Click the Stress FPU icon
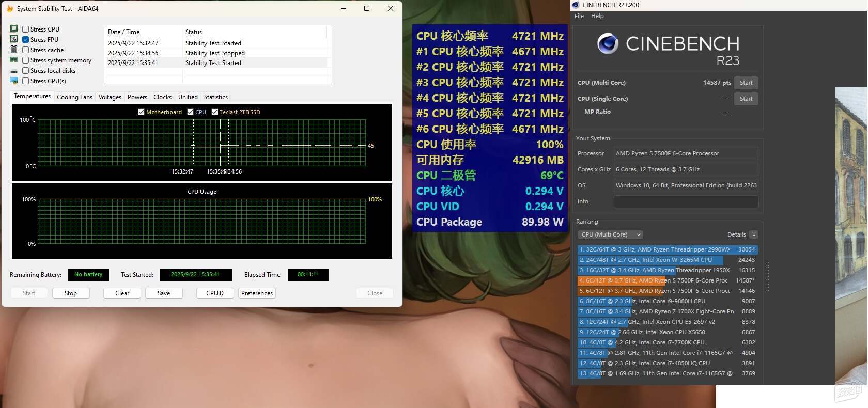The height and width of the screenshot is (408, 868). 14,39
